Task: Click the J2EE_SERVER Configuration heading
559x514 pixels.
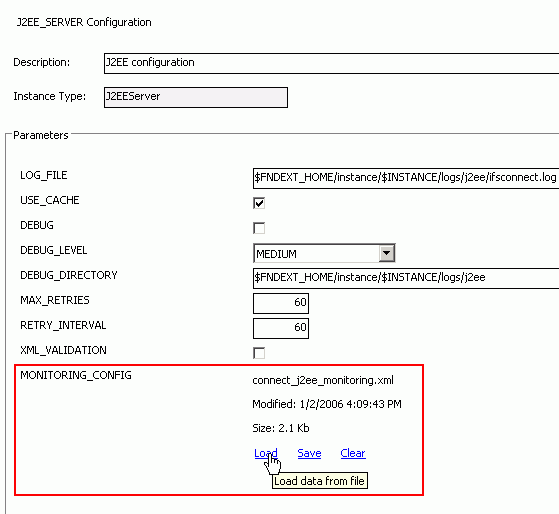Action: pos(84,22)
